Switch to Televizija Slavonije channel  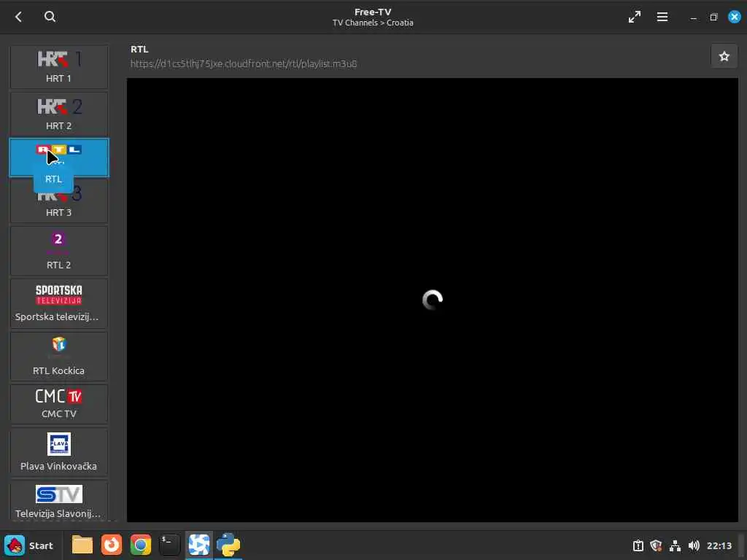(x=58, y=501)
